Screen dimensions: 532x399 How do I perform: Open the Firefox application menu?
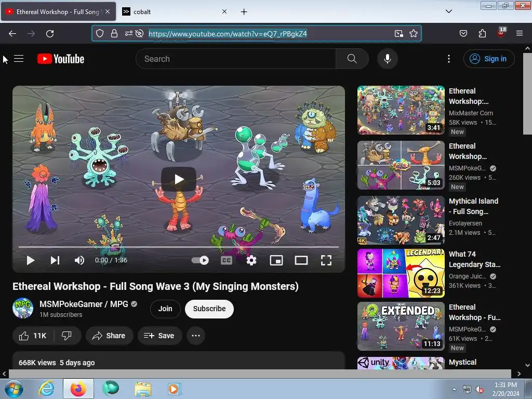pos(520,33)
